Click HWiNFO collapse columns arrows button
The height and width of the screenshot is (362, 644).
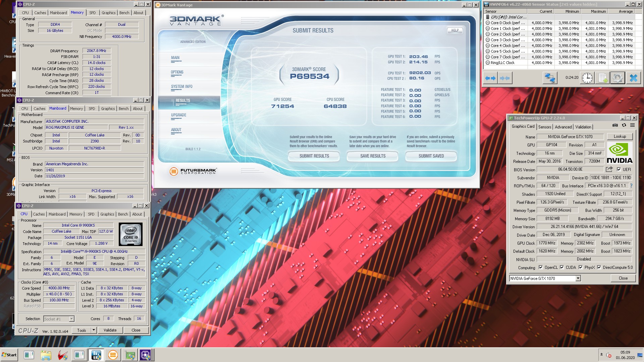(x=504, y=78)
